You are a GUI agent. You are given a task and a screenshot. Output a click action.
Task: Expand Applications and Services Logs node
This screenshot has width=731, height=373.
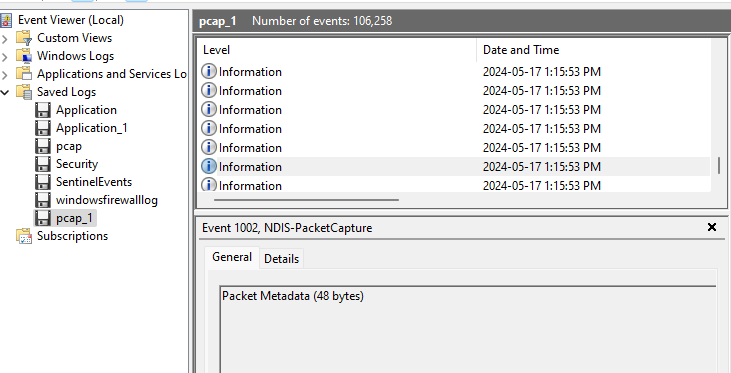coord(5,74)
